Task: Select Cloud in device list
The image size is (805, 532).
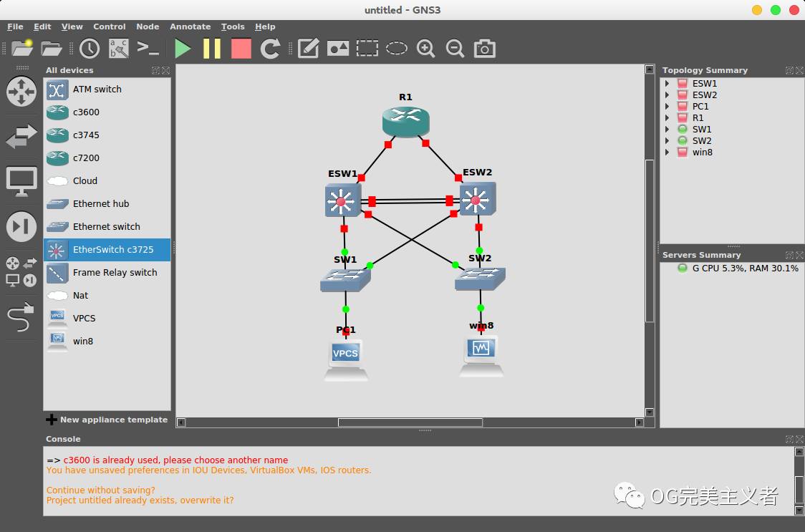Action: pyautogui.click(x=107, y=180)
